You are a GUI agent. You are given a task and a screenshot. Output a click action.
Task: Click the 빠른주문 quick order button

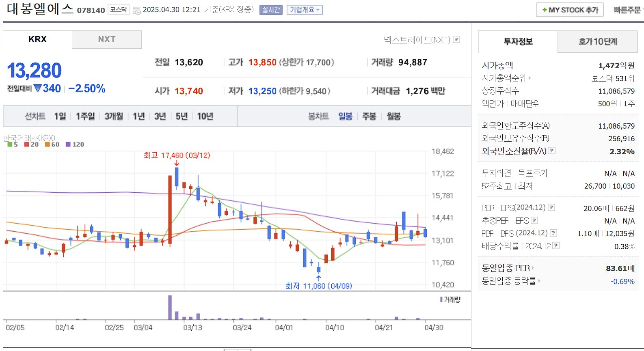[x=627, y=10]
